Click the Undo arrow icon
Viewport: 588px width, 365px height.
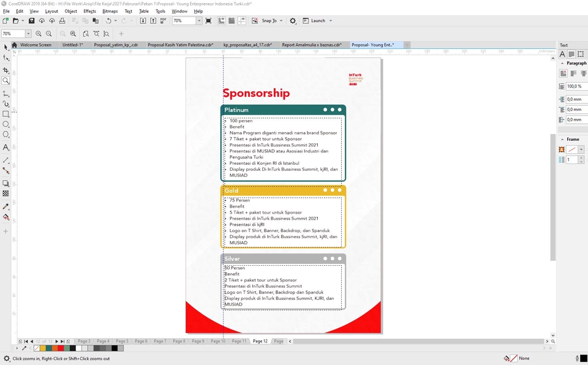coord(108,21)
